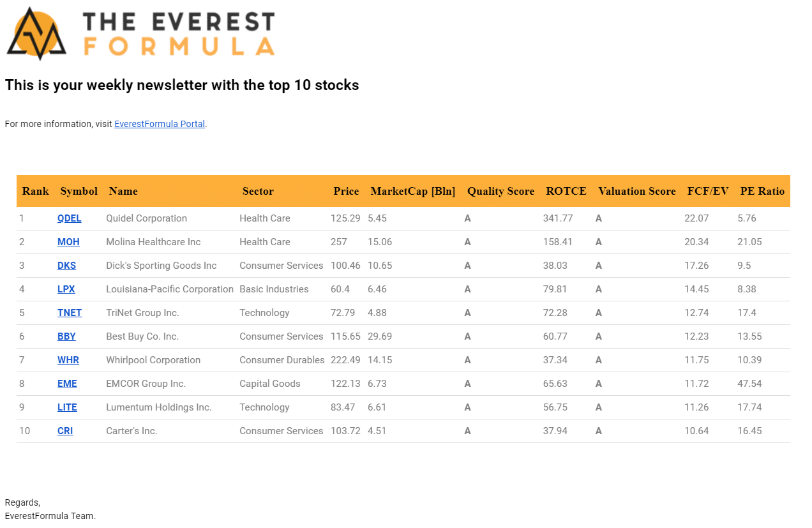This screenshot has width=812, height=528.
Task: Open the MOH stock symbol link
Action: click(68, 242)
